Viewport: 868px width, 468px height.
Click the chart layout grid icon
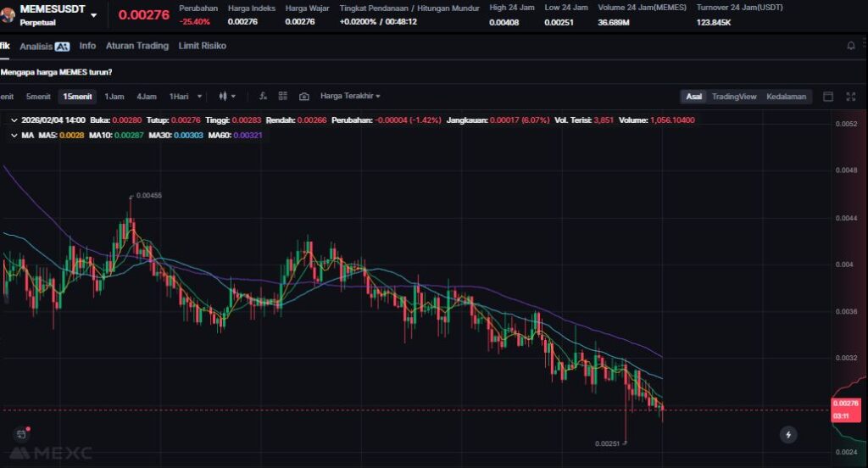283,97
